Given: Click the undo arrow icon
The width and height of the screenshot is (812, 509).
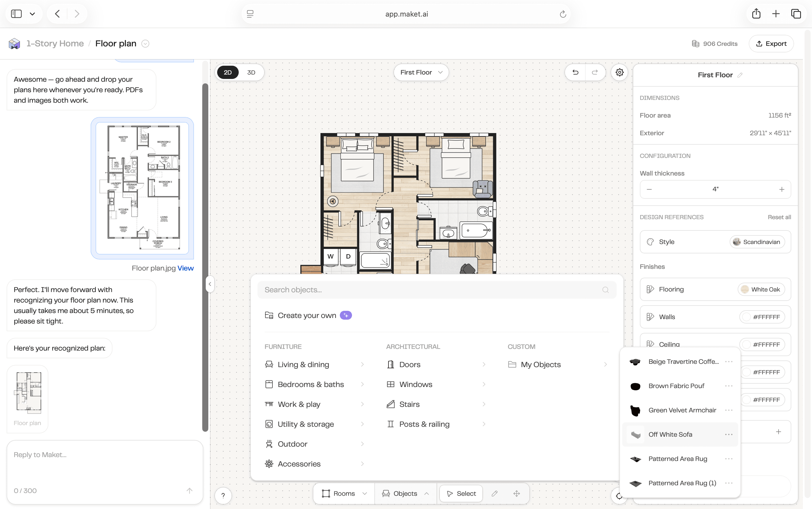Looking at the screenshot, I should (x=576, y=72).
